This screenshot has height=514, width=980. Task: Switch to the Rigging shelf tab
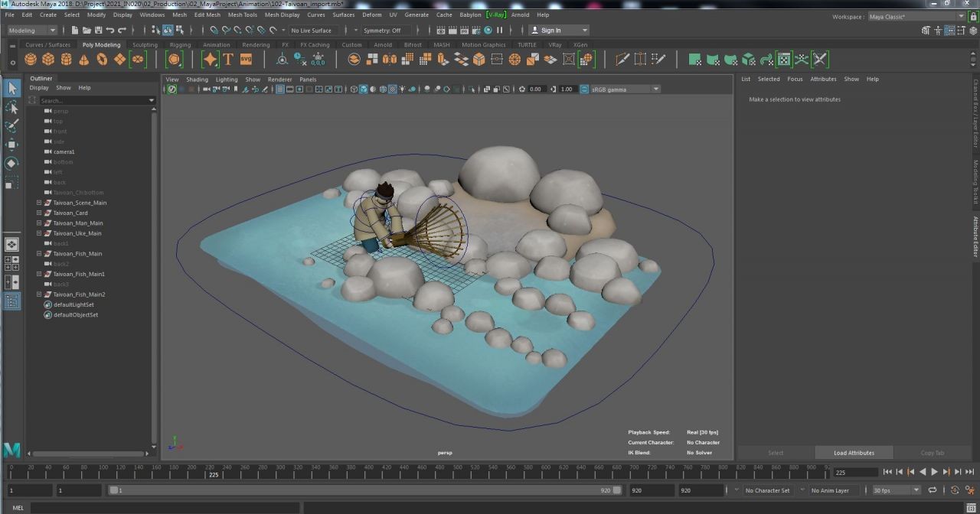tap(180, 45)
